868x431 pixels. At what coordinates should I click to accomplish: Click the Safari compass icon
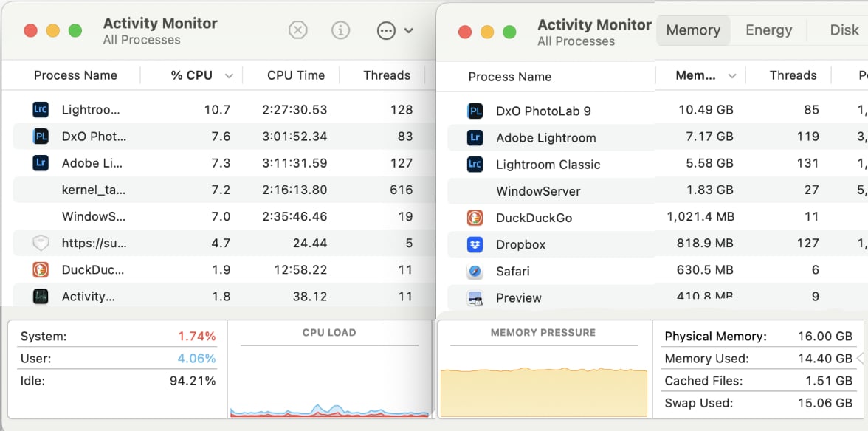[475, 271]
